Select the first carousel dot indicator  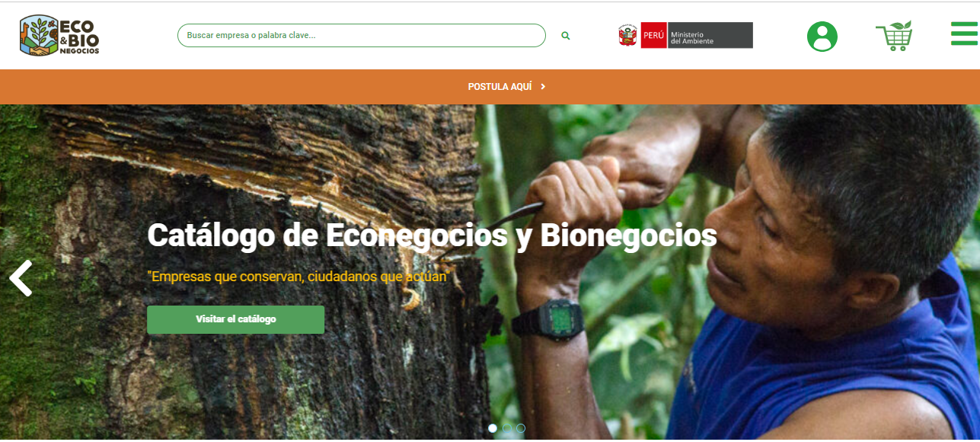point(493,428)
